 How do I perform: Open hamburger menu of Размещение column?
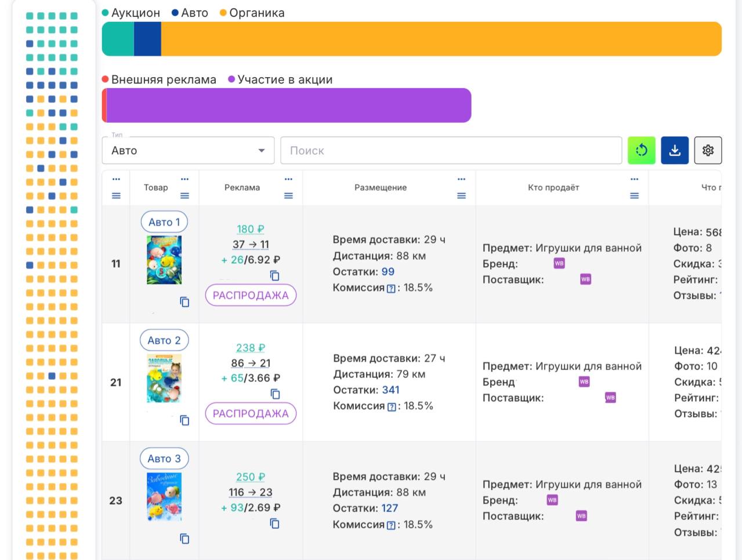(461, 196)
